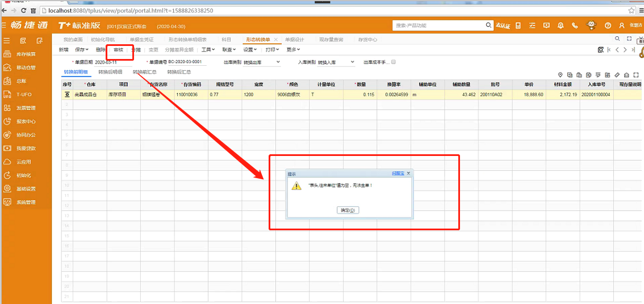Expand the 保存 dropdown menu

[82, 50]
